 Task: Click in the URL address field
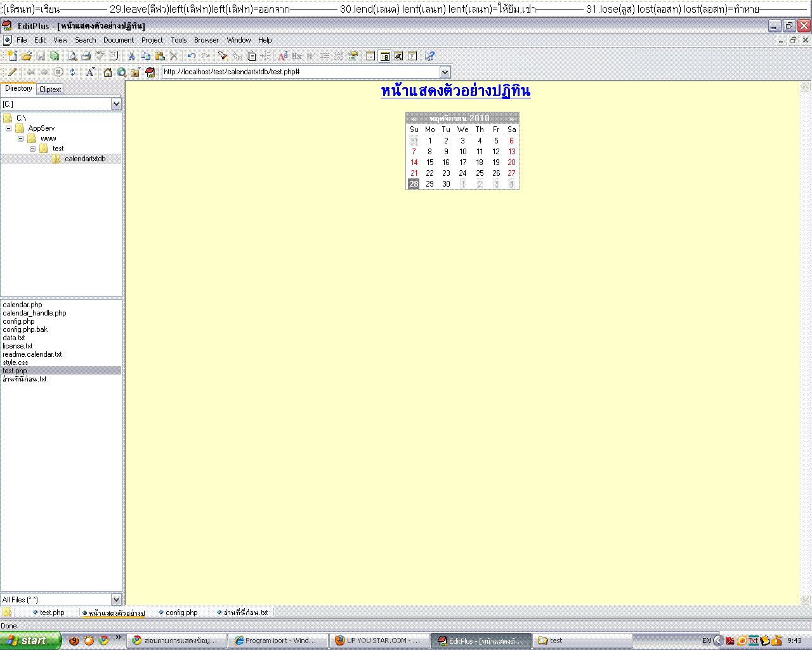click(301, 72)
